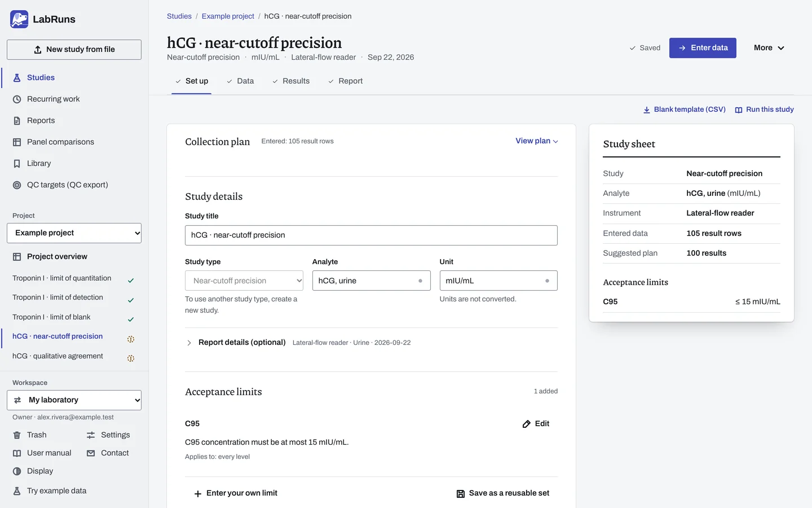Click the pencil Edit icon for C95
The height and width of the screenshot is (508, 812).
tap(527, 424)
